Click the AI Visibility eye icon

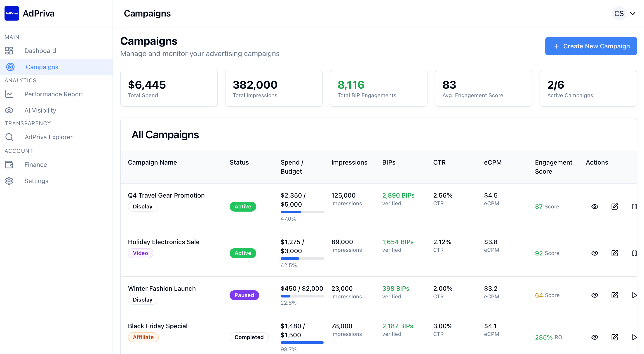click(x=9, y=110)
